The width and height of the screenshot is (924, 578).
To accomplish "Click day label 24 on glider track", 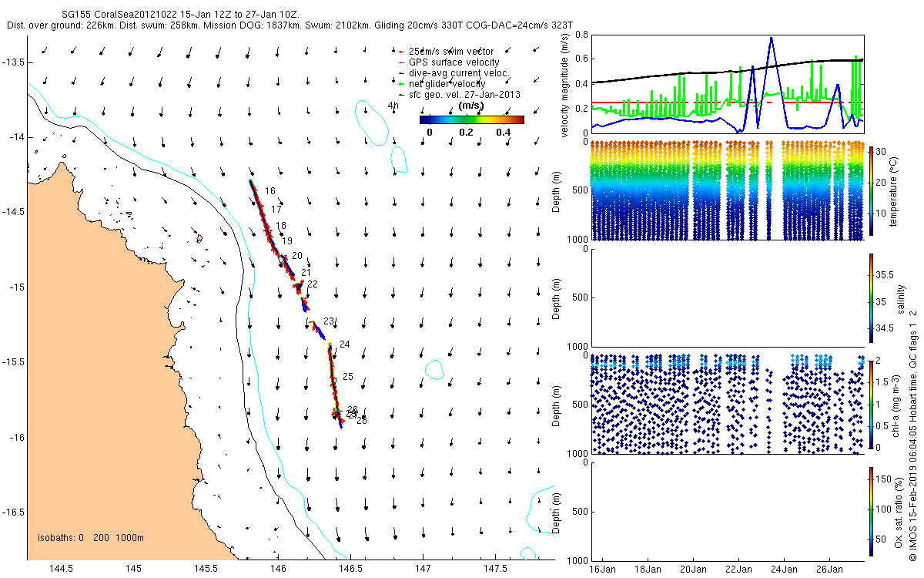I will click(x=344, y=344).
